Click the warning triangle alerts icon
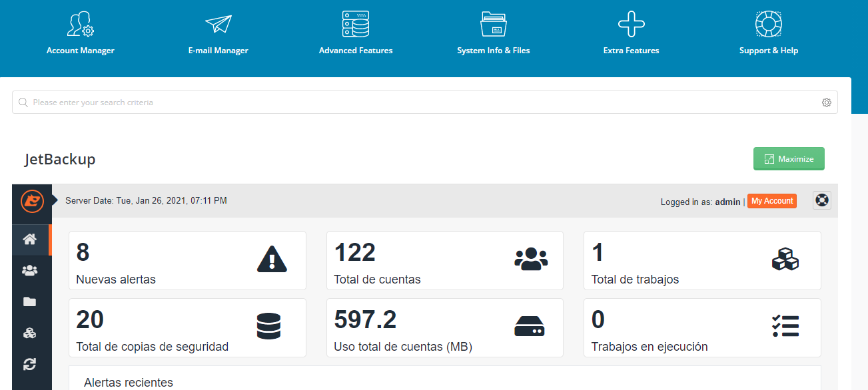The image size is (868, 390). [272, 259]
